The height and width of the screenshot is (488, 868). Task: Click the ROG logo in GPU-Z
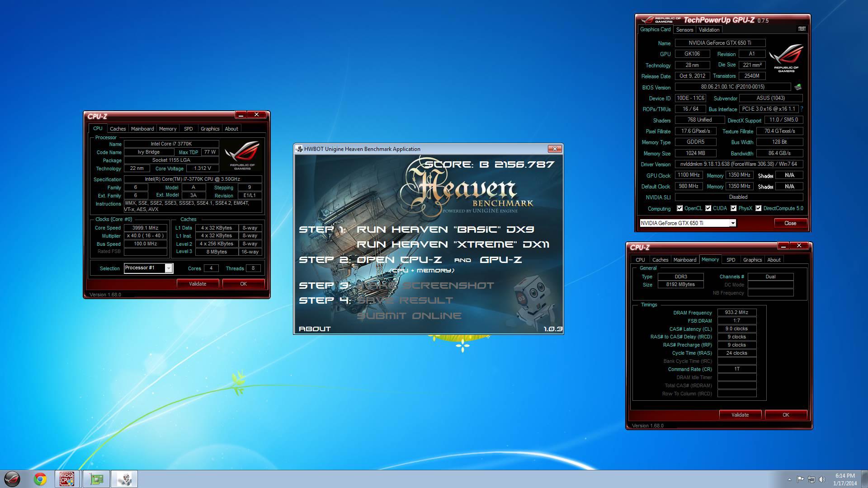[786, 58]
